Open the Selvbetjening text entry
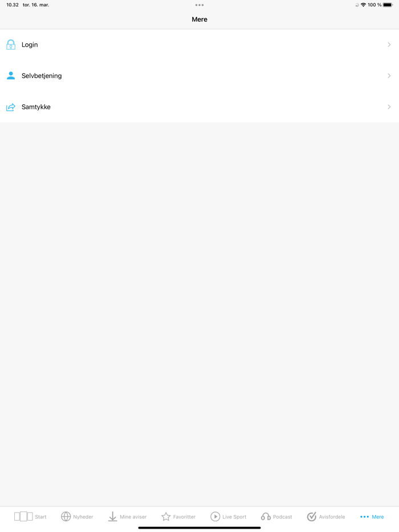 42,76
